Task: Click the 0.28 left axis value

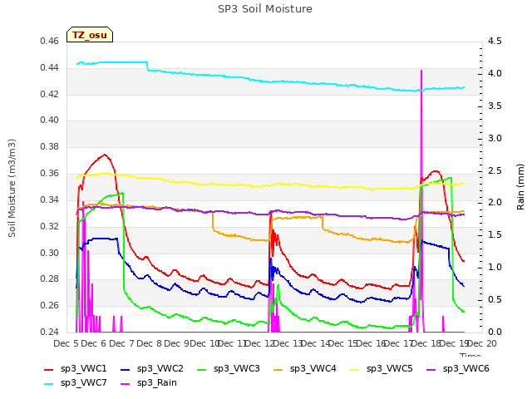Action: 50,279
